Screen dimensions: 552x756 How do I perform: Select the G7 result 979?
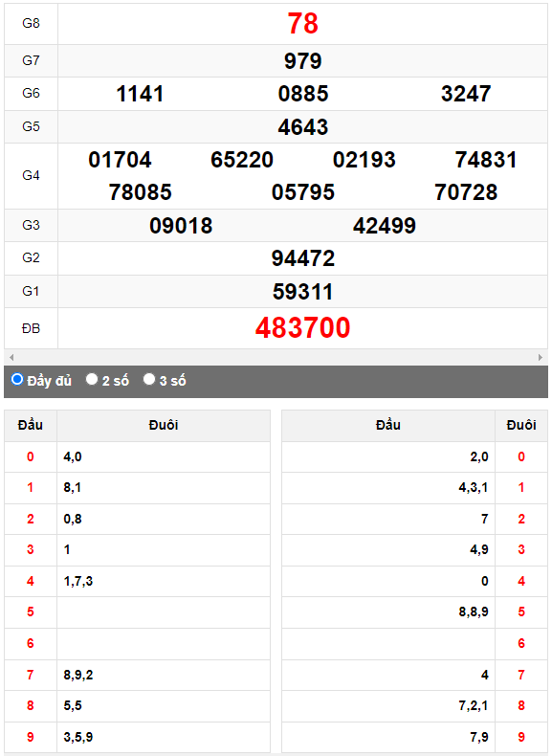[302, 60]
